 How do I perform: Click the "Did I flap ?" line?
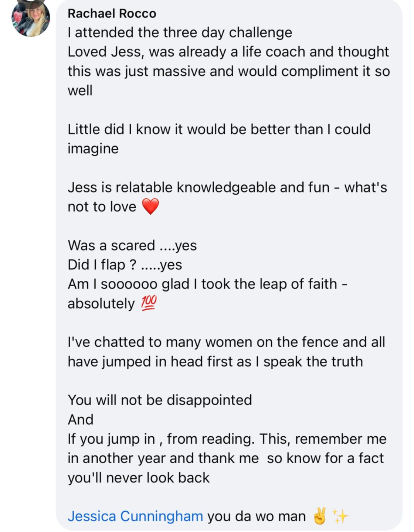pyautogui.click(x=125, y=265)
